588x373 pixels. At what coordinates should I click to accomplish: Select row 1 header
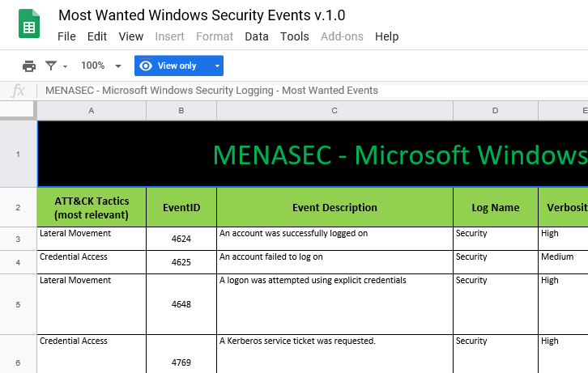tap(18, 155)
